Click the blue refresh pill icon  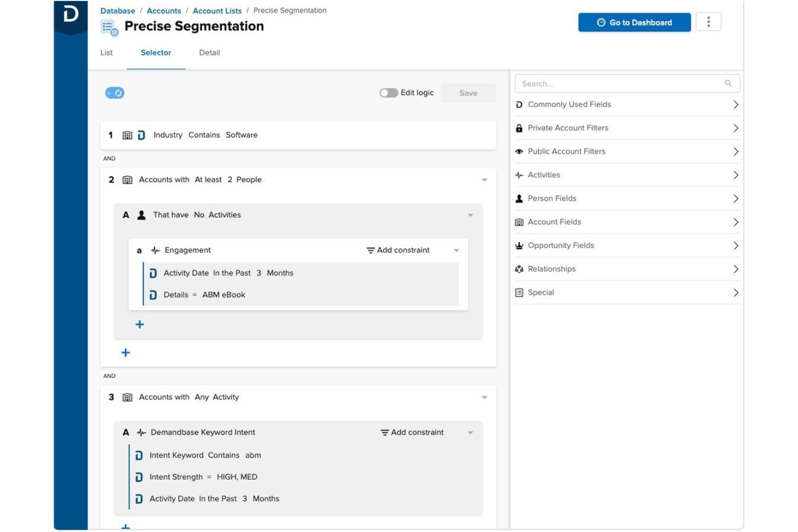(x=115, y=93)
